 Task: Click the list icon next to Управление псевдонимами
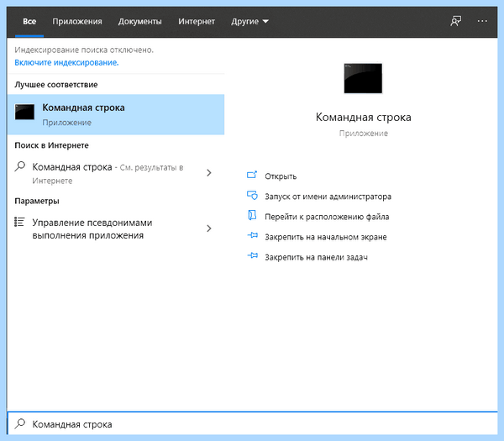point(19,222)
